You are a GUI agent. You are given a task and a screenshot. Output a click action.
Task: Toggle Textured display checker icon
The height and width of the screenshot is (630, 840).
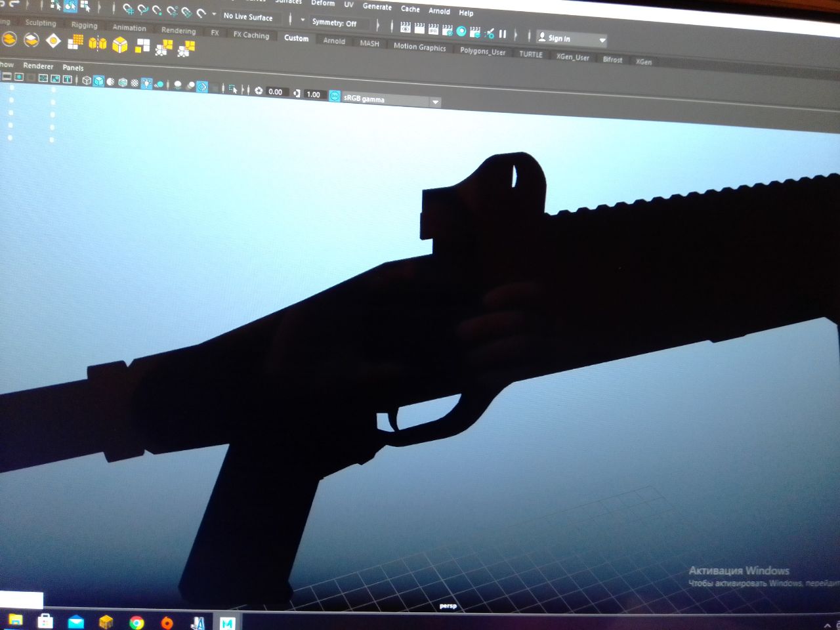(135, 83)
